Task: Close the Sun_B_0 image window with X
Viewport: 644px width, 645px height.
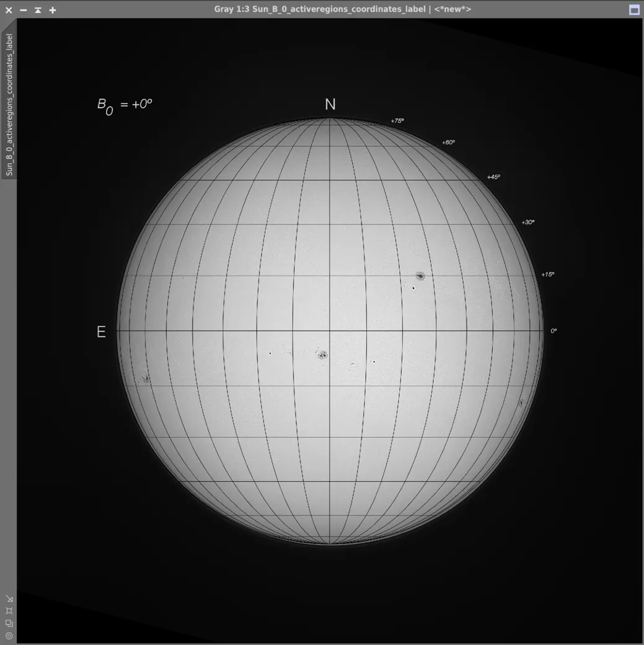Action: [x=9, y=10]
